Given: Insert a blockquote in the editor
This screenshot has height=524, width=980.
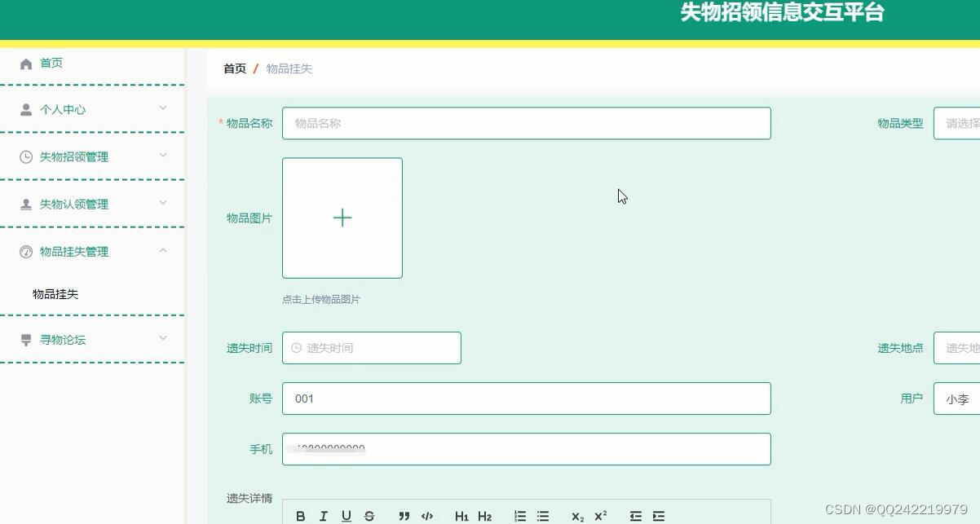Looking at the screenshot, I should click(x=404, y=516).
